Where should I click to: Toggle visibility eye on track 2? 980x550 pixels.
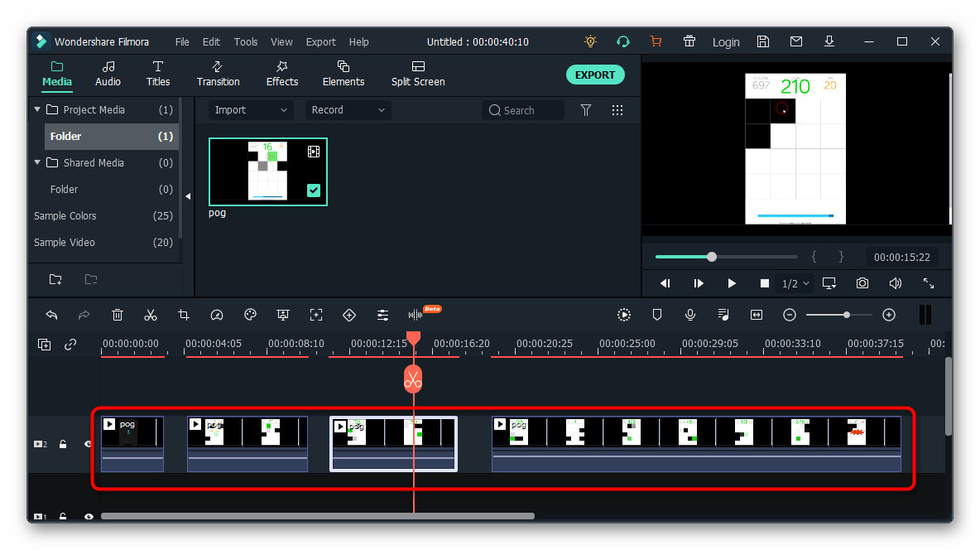pyautogui.click(x=88, y=444)
